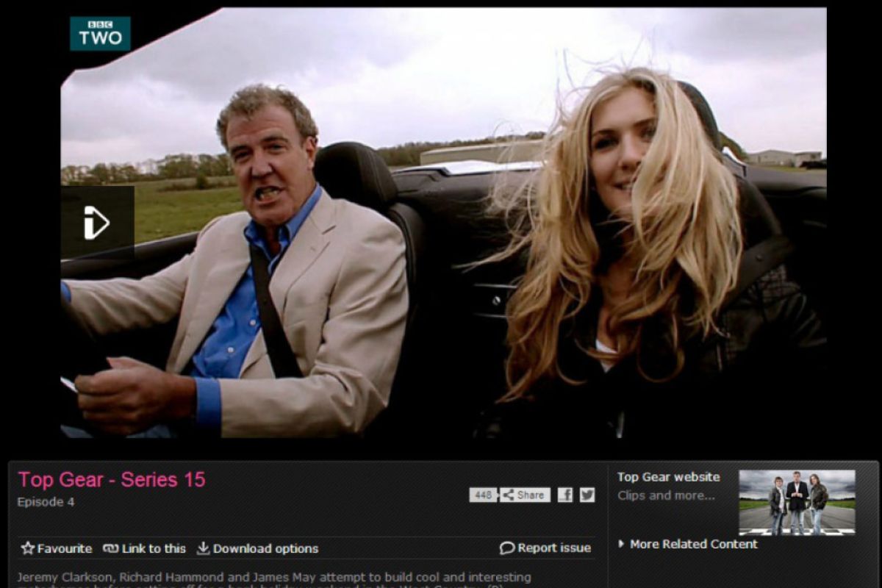Share the episode on Twitter

[587, 495]
